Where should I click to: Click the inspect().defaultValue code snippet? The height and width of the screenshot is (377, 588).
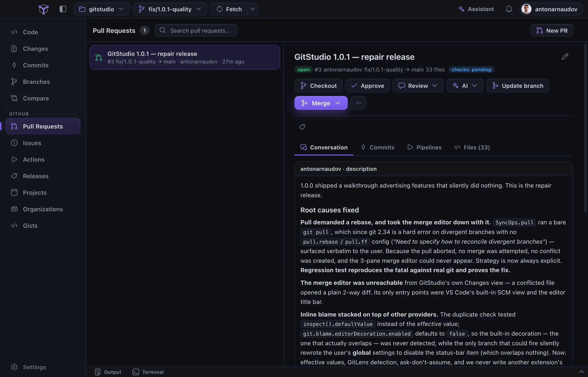[x=338, y=324]
